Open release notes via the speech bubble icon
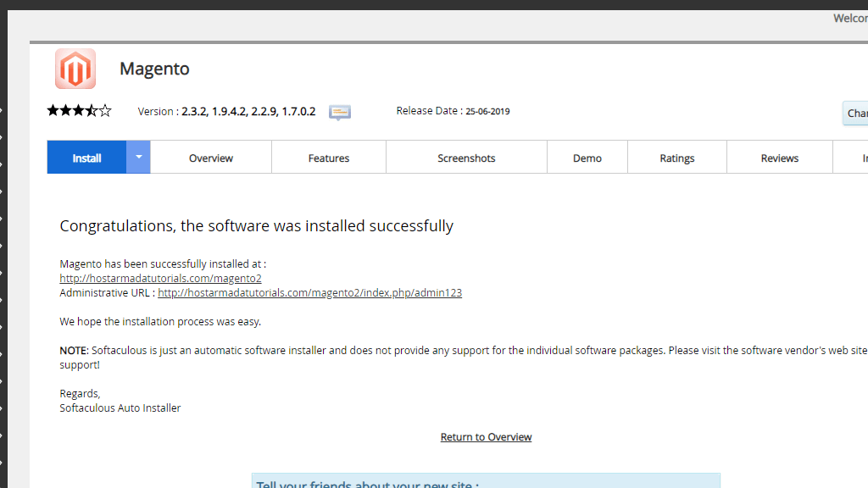868x488 pixels. pos(339,112)
